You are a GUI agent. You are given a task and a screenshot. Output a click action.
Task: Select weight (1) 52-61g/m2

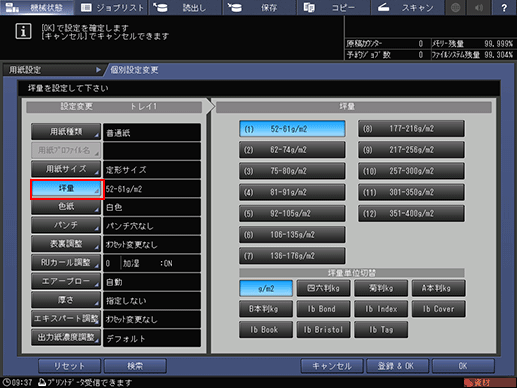coord(292,129)
